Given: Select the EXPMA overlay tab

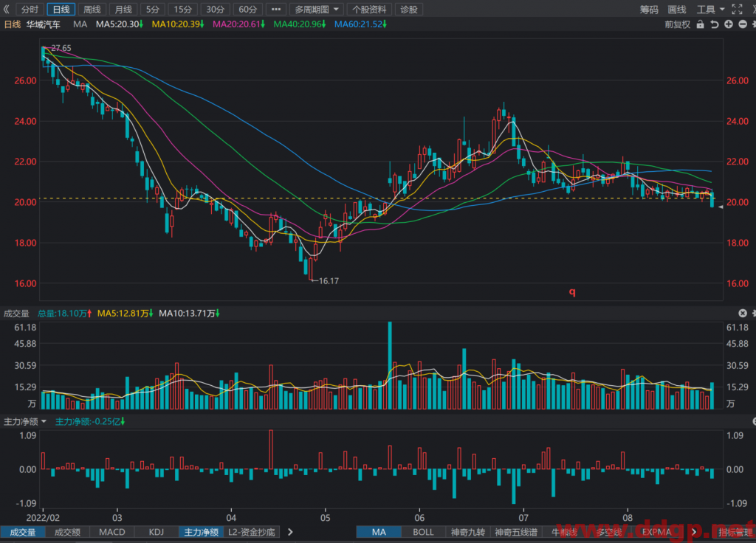Looking at the screenshot, I should [x=656, y=532].
